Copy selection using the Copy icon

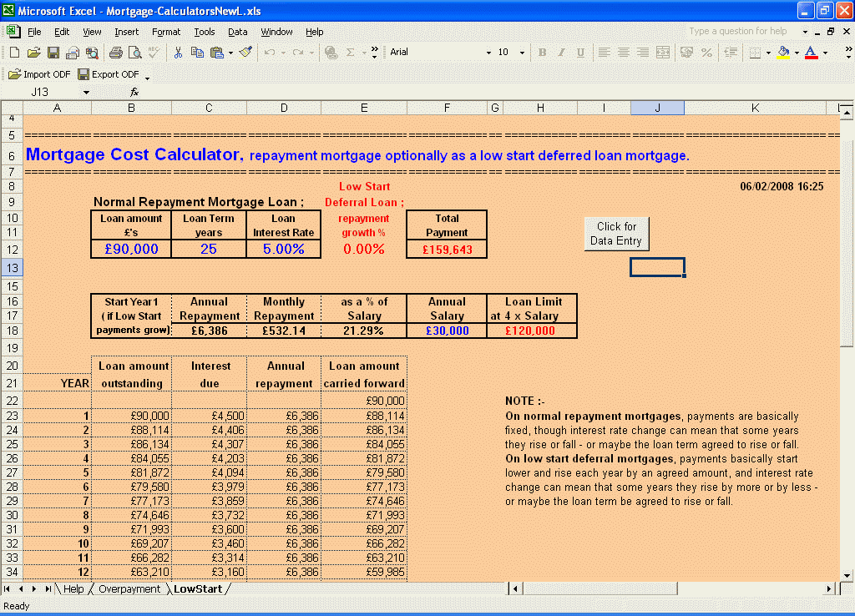197,53
